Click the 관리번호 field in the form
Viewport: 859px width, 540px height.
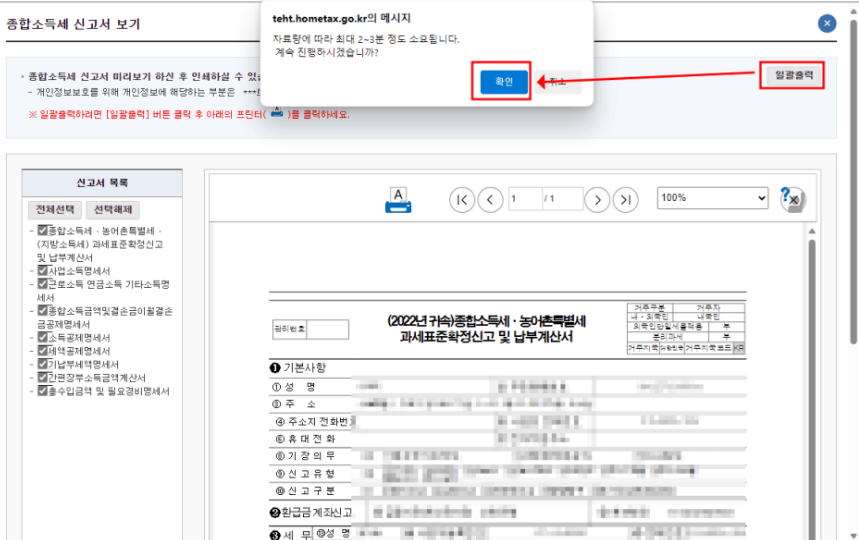coord(328,329)
